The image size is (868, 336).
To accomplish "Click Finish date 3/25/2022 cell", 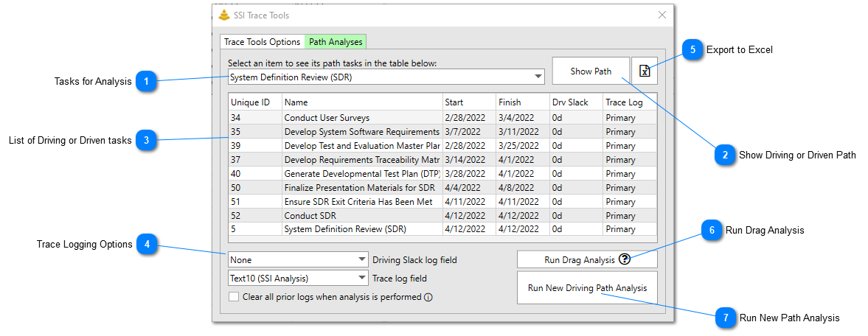I will pyautogui.click(x=523, y=146).
